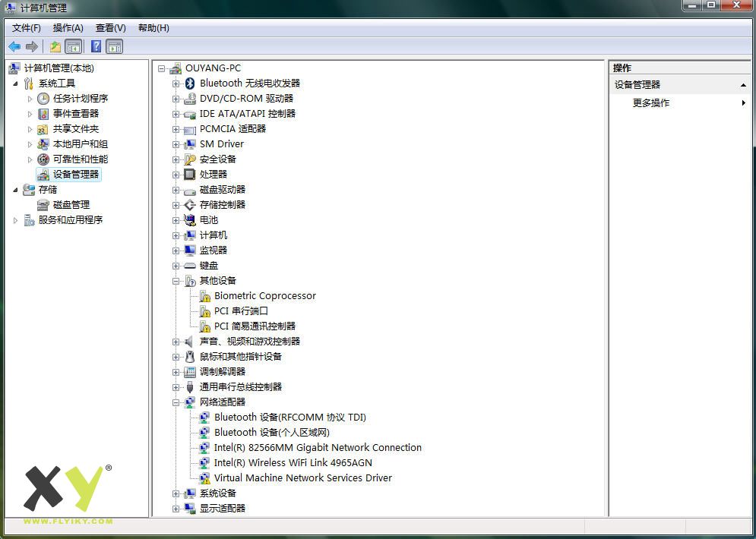
Task: Collapse the 其他设备 node
Action: (x=176, y=281)
